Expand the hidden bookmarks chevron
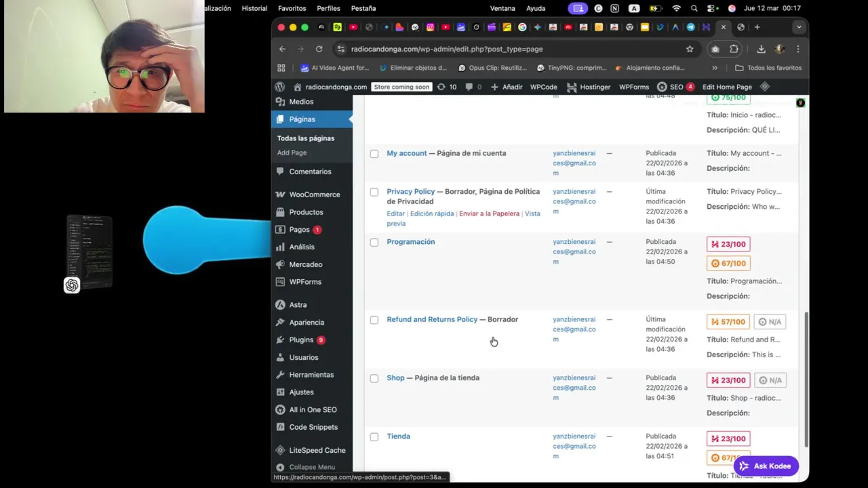Image resolution: width=868 pixels, height=488 pixels. [x=714, y=68]
